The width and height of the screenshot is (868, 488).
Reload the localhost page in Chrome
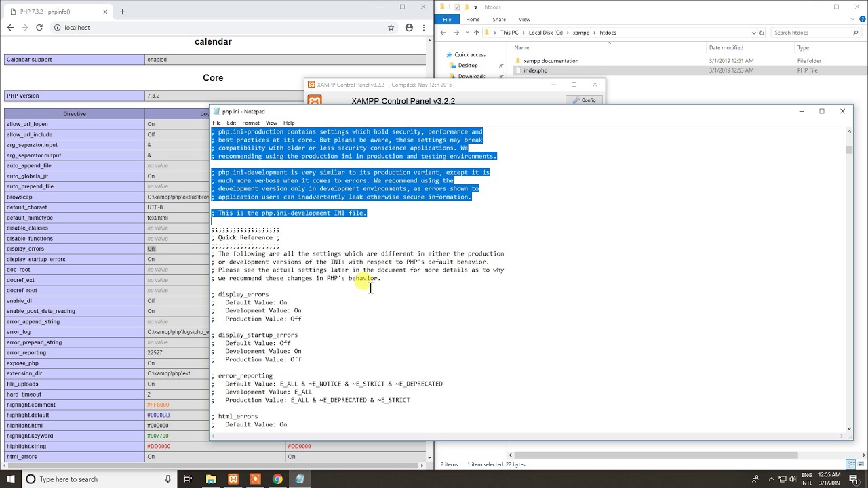(39, 28)
